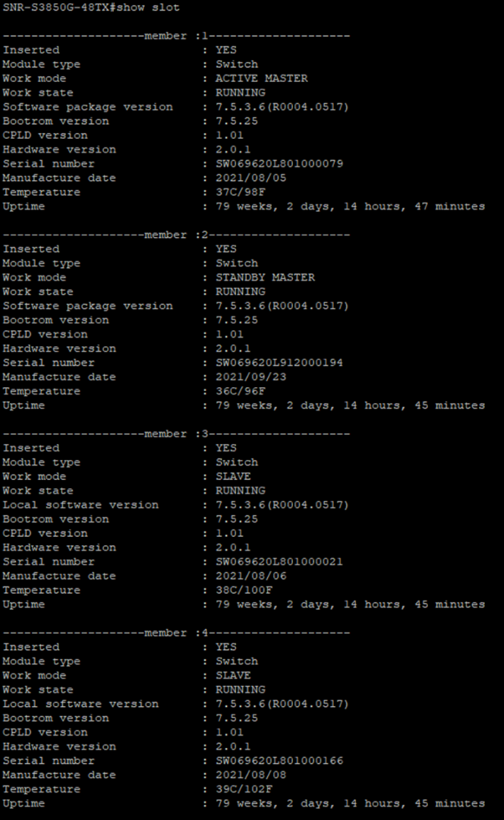Click serial number SW069620L912000194
This screenshot has height=820, width=504.
(279, 363)
